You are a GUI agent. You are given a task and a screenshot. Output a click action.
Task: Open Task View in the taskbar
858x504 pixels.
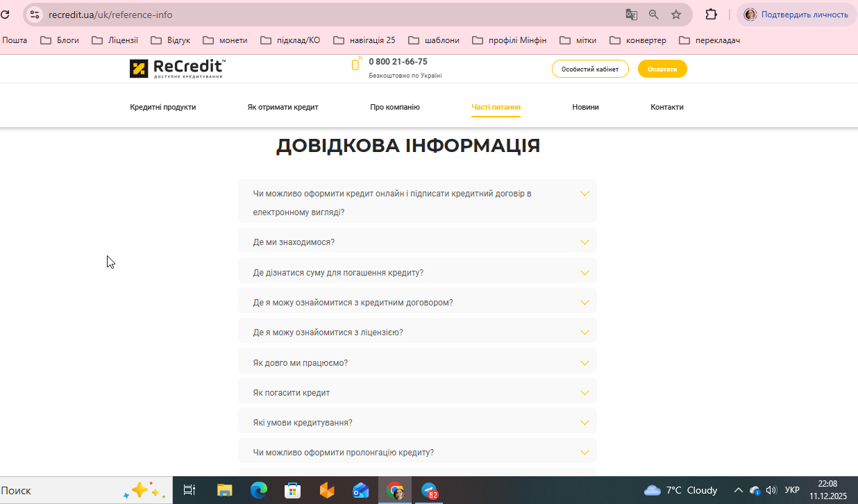[x=189, y=491]
